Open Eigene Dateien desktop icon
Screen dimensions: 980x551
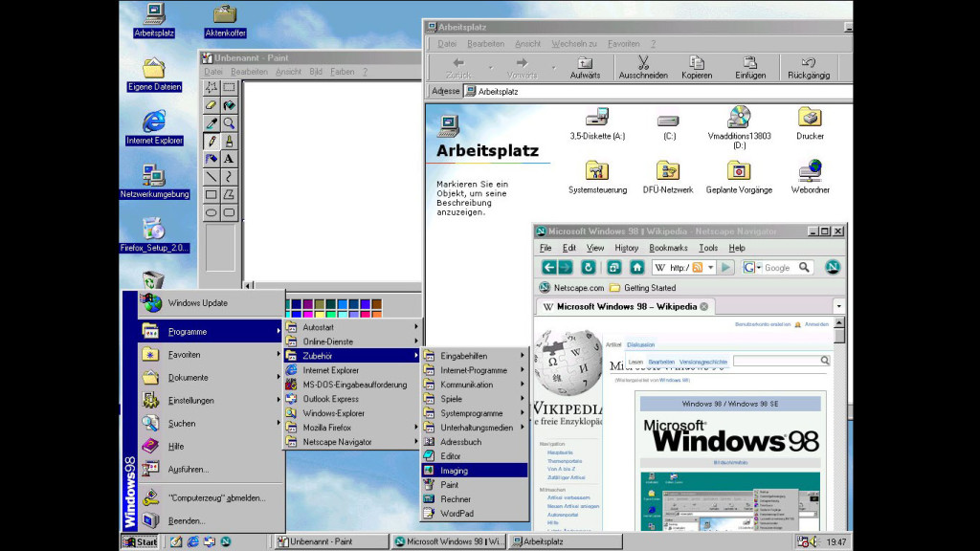pyautogui.click(x=154, y=75)
